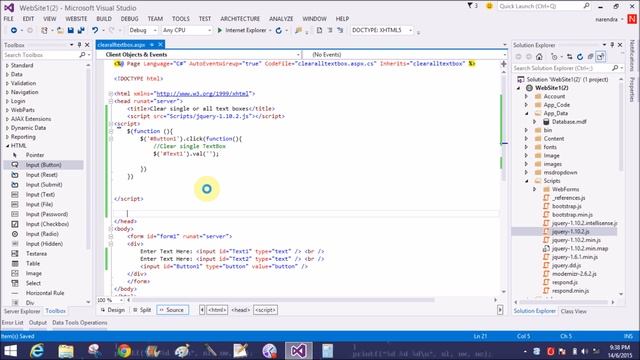Viewport: 640px width, 360px height.
Task: Select Image toolbox item
Action: click(x=33, y=273)
